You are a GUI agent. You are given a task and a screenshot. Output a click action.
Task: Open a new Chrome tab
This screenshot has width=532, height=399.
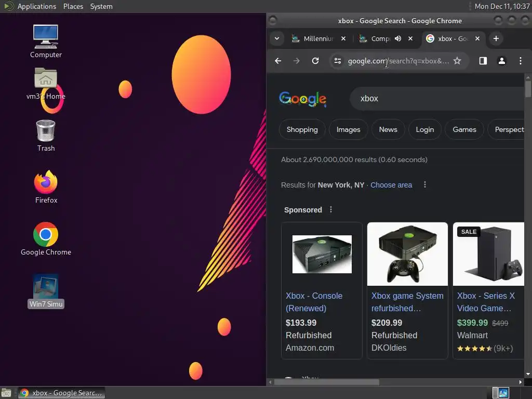(496, 38)
